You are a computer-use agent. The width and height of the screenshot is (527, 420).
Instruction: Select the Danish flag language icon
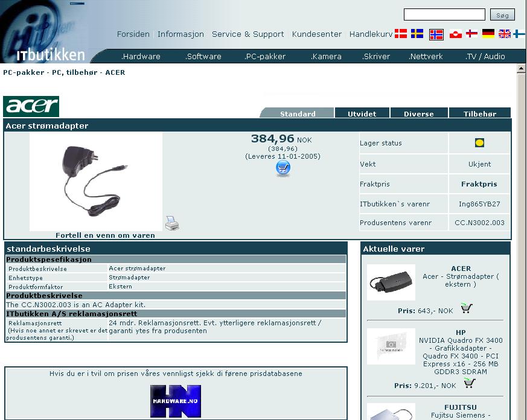tap(401, 34)
